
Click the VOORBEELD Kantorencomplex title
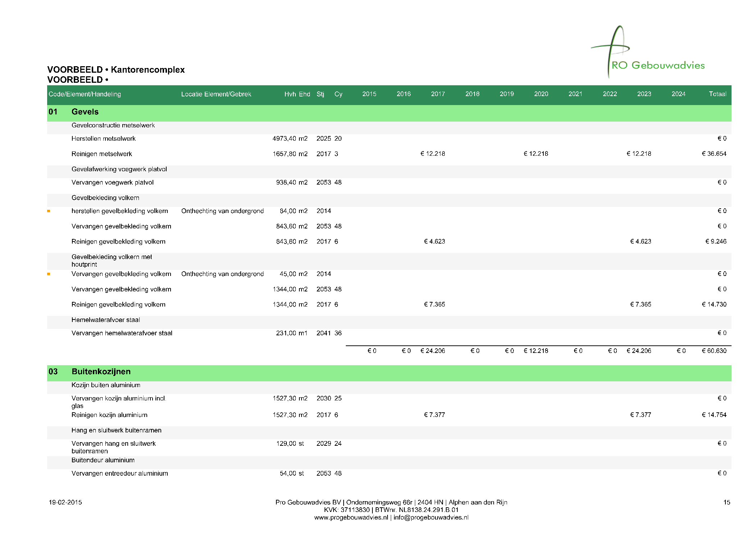[x=116, y=70]
